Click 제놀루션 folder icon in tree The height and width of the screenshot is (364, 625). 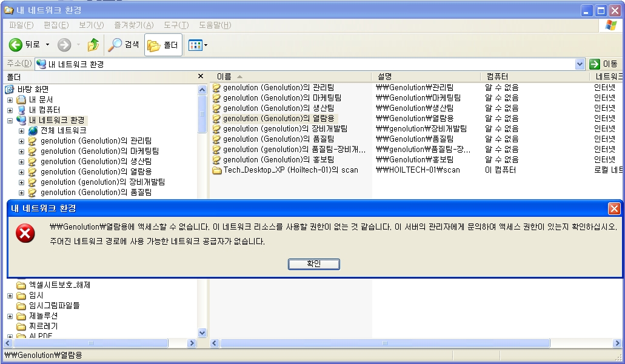pos(21,317)
